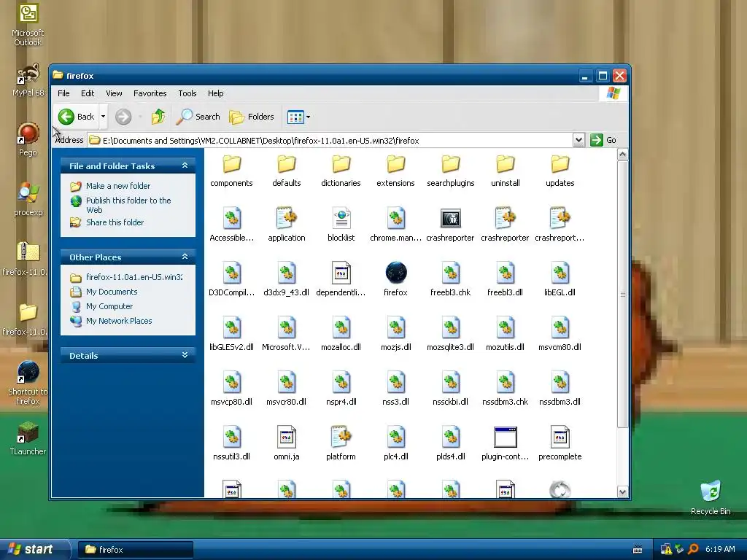The image size is (747, 560).
Task: Open the Back button history dropdown arrow
Action: (x=103, y=117)
